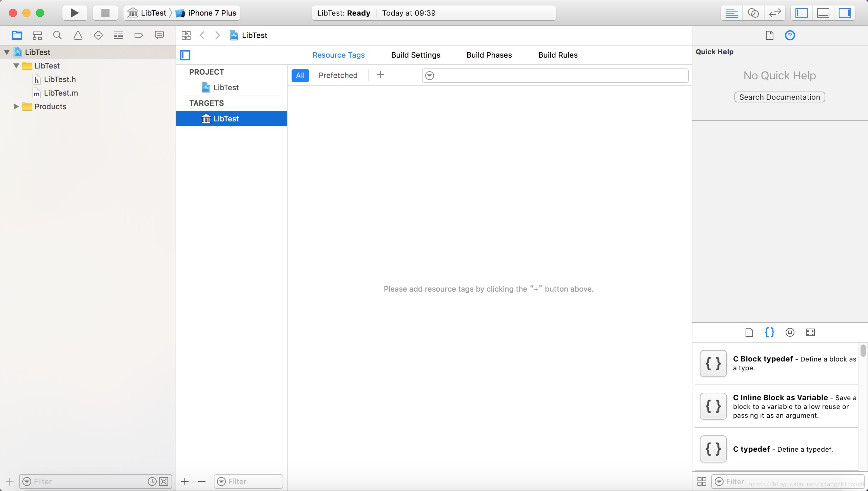Screen dimensions: 868x491
Task: Show the Debug area panel
Action: [x=823, y=13]
